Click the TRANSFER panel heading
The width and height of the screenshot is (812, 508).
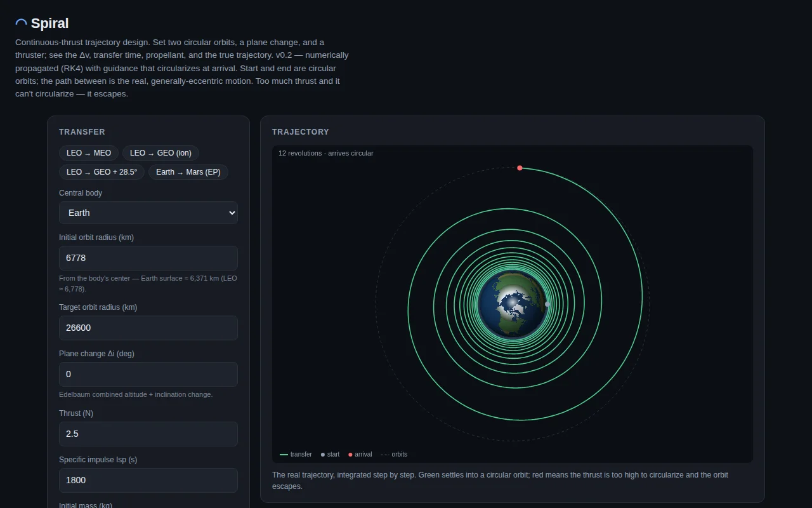[82, 132]
